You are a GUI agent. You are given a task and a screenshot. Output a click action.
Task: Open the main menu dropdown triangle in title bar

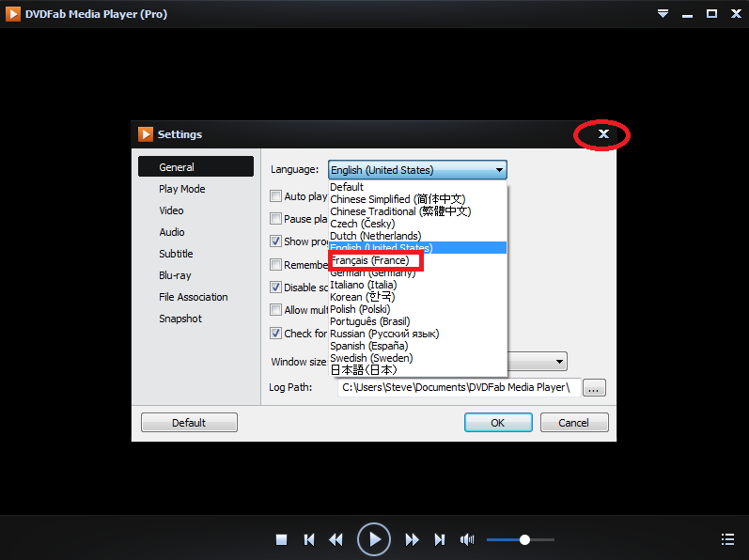coord(663,13)
